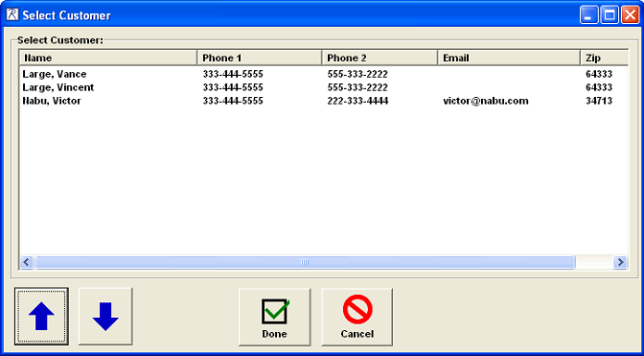Click the horizontal scrollbar thumb

(305, 262)
